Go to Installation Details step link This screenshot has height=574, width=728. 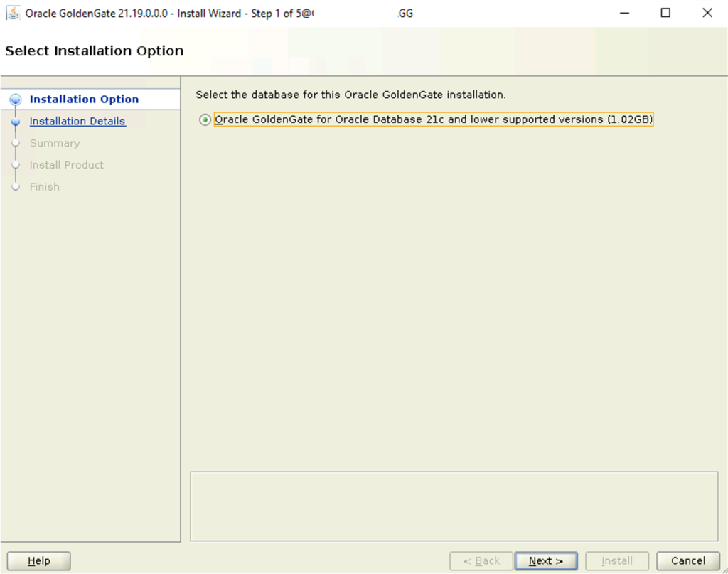coord(77,121)
